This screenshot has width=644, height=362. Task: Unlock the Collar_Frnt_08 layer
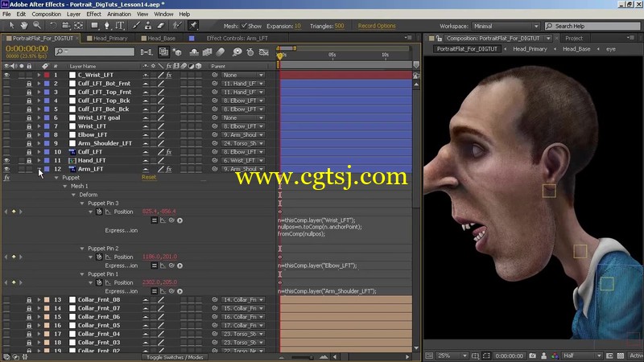[x=29, y=300]
